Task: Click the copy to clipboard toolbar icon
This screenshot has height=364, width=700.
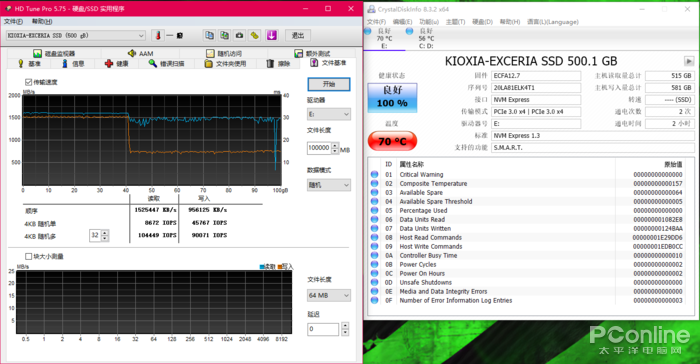Action: pos(209,35)
